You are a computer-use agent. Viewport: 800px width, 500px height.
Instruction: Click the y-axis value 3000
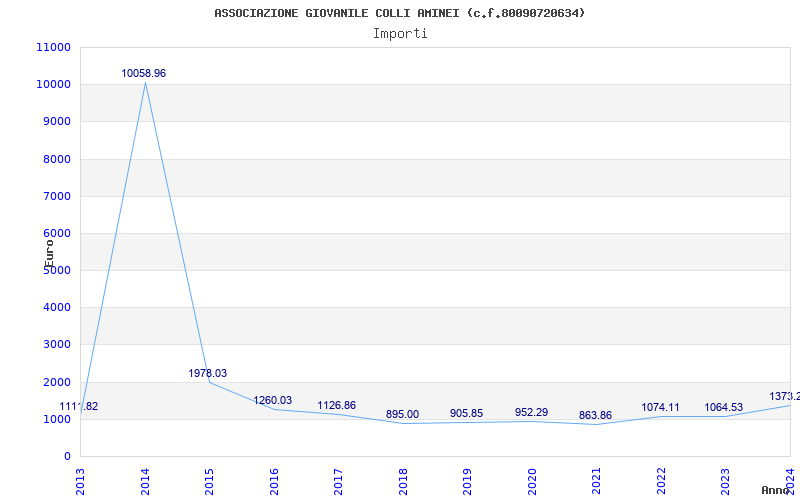click(57, 345)
